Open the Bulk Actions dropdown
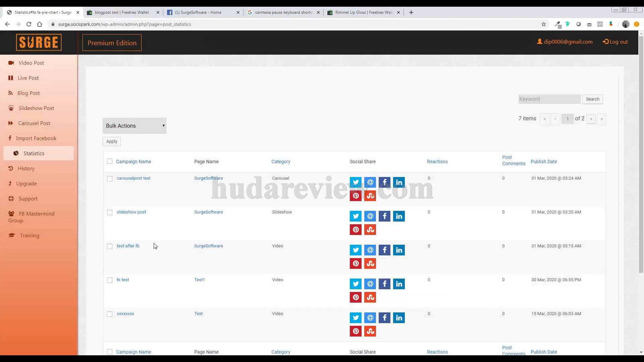Image resolution: width=644 pixels, height=362 pixels. (x=134, y=125)
